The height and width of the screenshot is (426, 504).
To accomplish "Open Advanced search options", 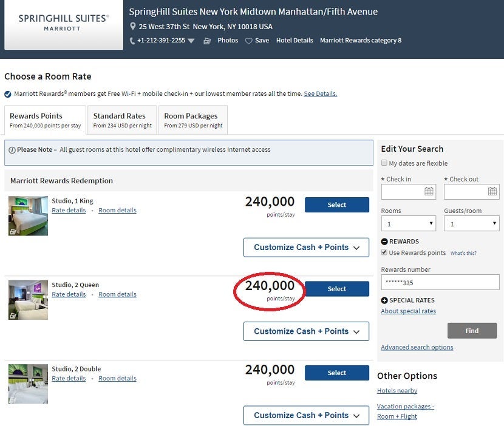I will click(417, 347).
